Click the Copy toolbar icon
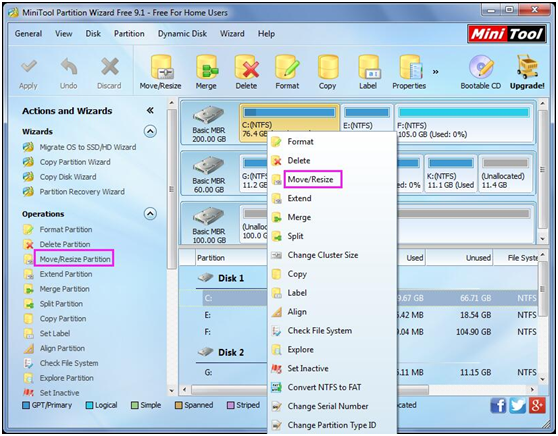This screenshot has height=436, width=558. 328,67
